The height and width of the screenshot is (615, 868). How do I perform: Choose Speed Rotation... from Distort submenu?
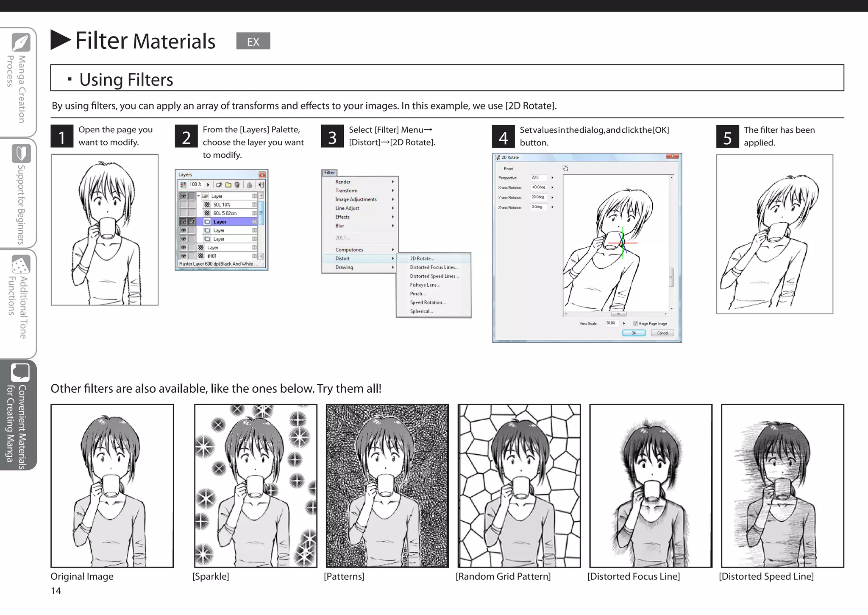tap(434, 302)
